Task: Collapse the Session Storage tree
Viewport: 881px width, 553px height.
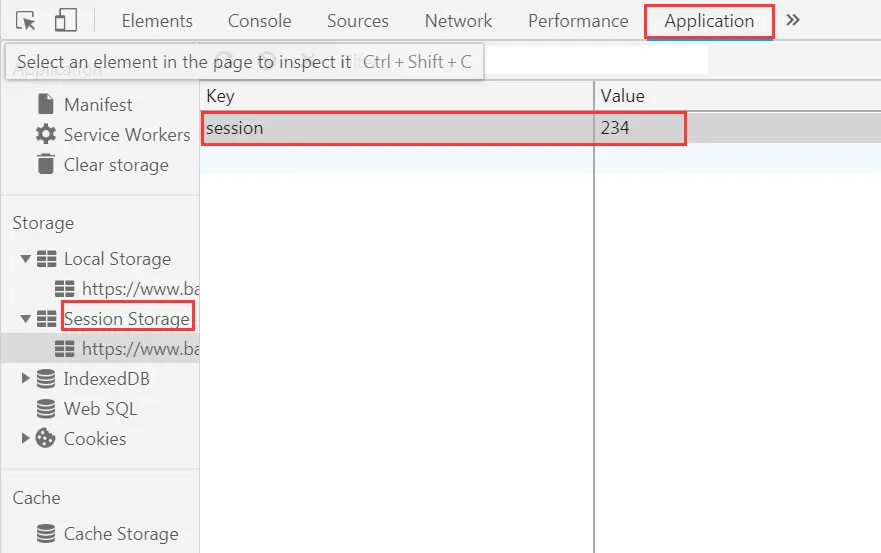Action: click(x=26, y=319)
